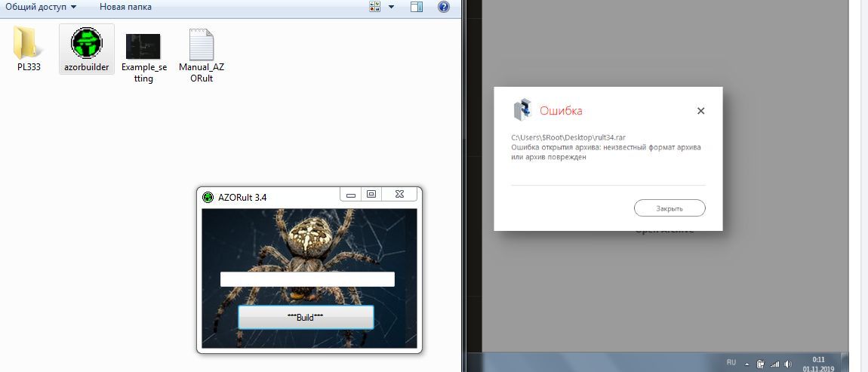Show hidden tray icons arrow
The image size is (868, 372).
coord(746,364)
